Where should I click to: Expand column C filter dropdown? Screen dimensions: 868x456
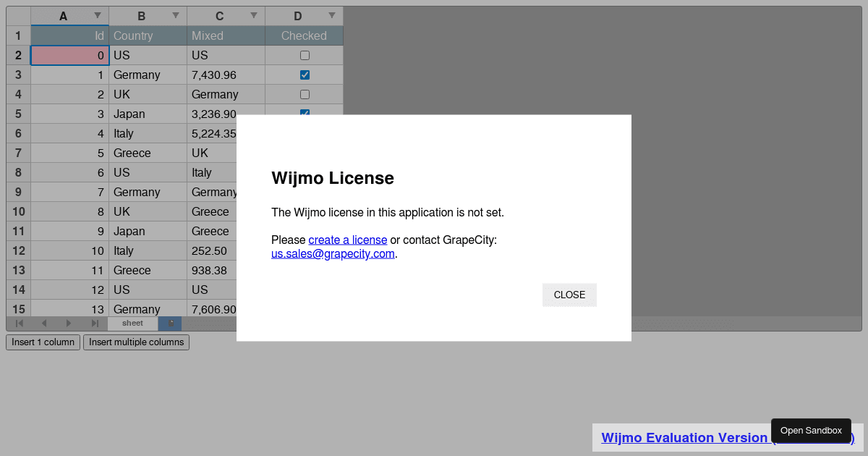(x=254, y=16)
